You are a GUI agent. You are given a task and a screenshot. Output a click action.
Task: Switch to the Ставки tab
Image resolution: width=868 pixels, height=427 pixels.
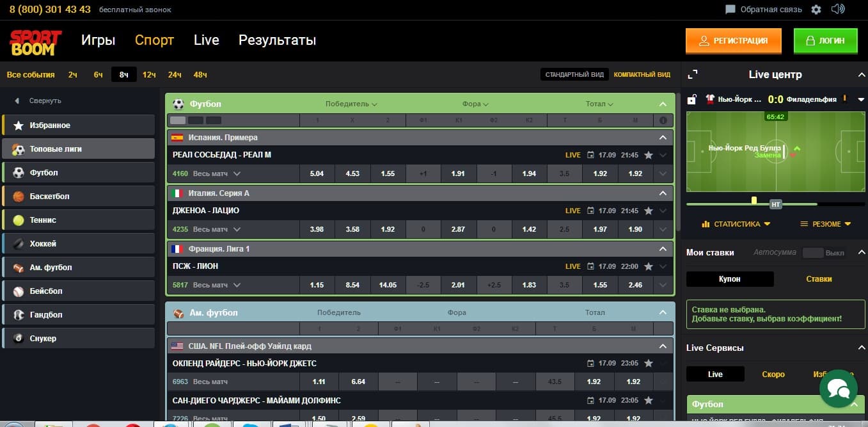click(819, 279)
